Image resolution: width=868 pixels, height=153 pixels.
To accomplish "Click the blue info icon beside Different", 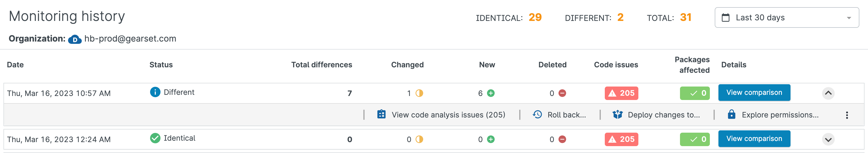I will [155, 92].
